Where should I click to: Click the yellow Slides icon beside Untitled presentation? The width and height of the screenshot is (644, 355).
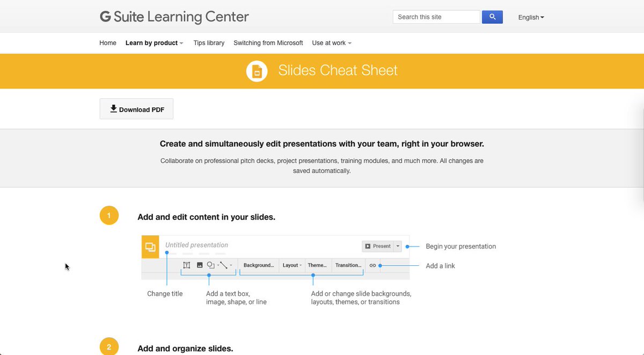click(x=150, y=247)
